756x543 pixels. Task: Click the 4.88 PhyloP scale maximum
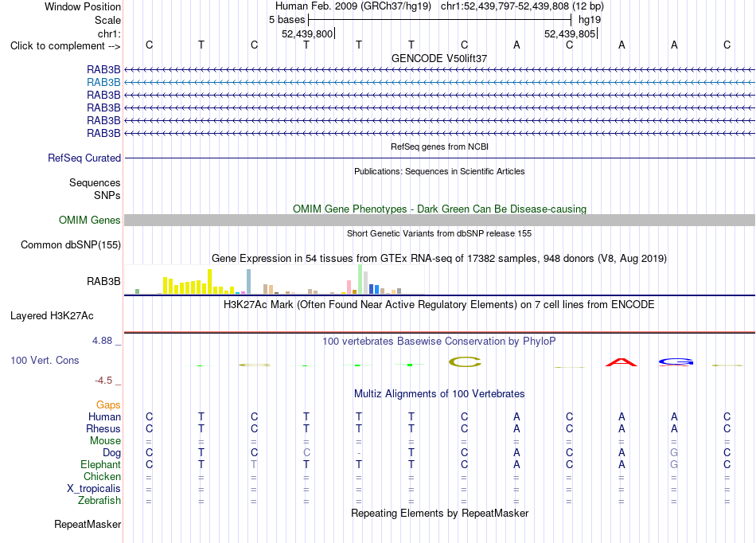click(102, 341)
